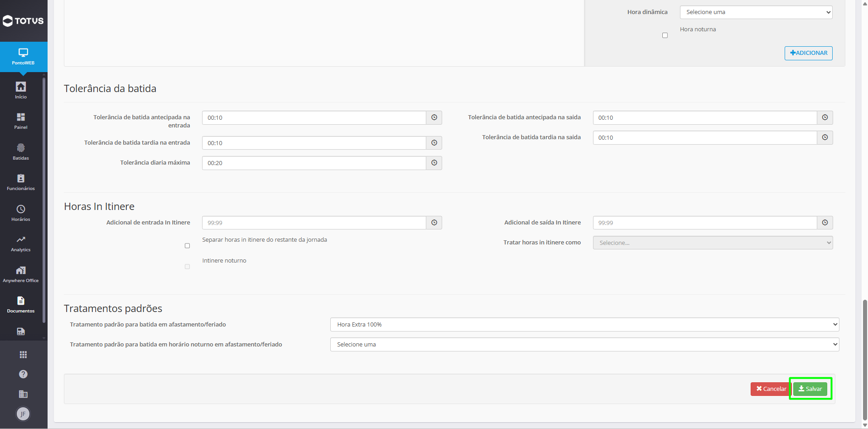Open time picker for adicional de saída In Itinere
868x429 pixels.
tap(825, 223)
